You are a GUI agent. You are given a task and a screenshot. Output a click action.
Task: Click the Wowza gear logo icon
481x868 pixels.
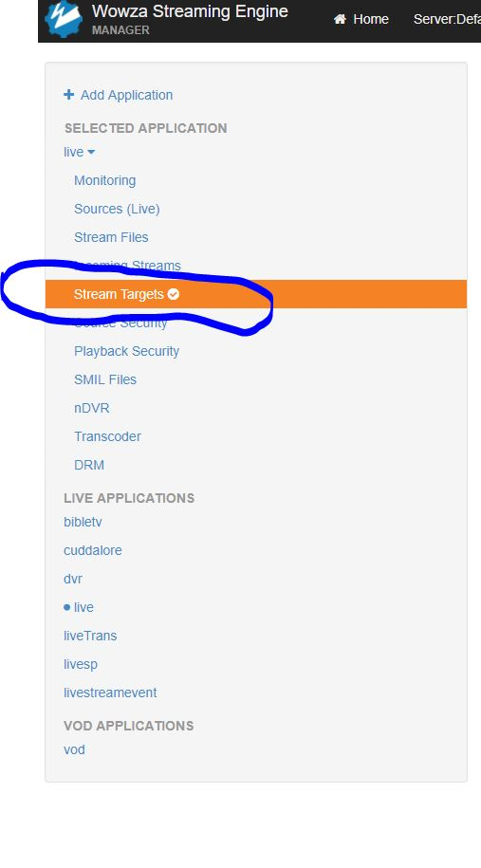click(64, 19)
